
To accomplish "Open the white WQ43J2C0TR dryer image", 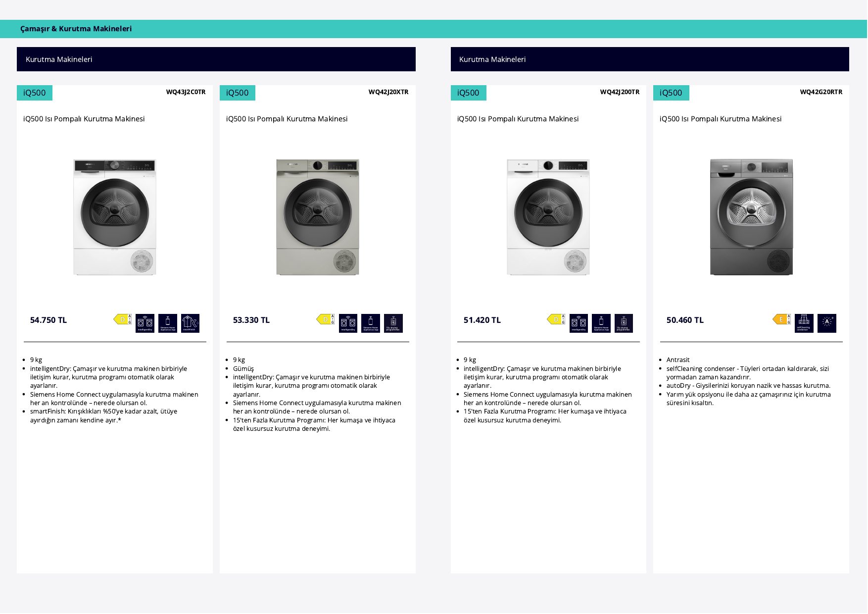I will pyautogui.click(x=115, y=217).
